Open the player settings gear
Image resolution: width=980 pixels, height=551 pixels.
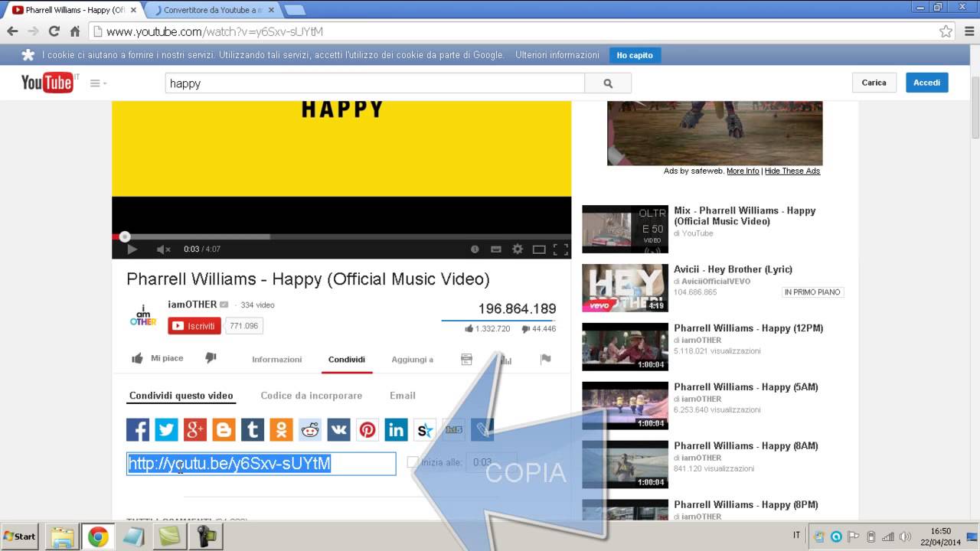(x=518, y=249)
